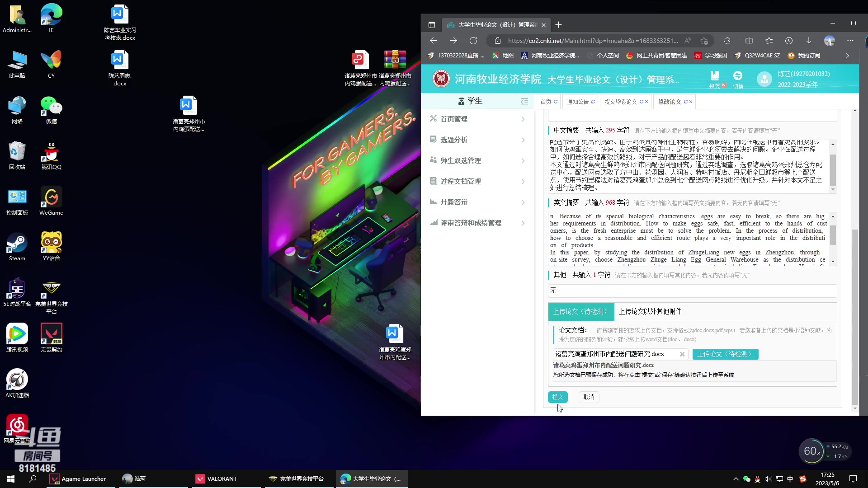Open the Windows Start menu
Viewport: 868px width, 488px height.
click(11, 479)
